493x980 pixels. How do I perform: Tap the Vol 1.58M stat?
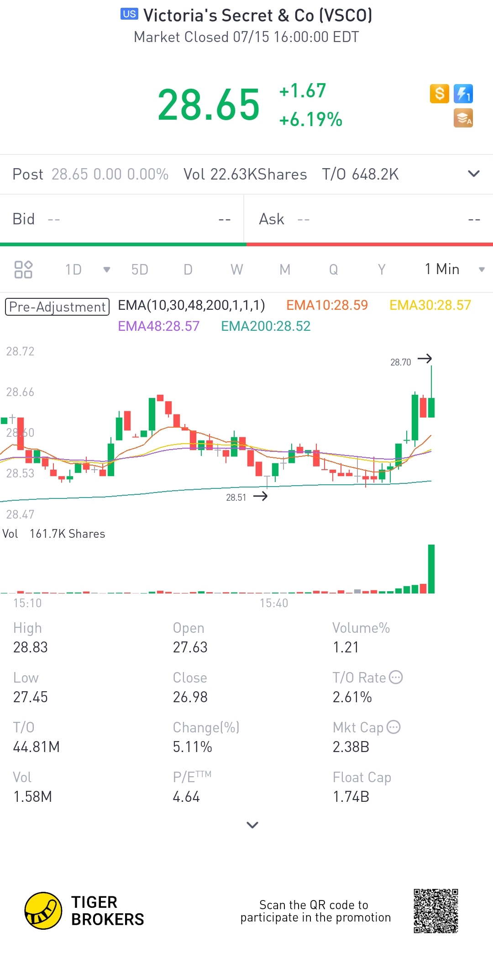32,787
